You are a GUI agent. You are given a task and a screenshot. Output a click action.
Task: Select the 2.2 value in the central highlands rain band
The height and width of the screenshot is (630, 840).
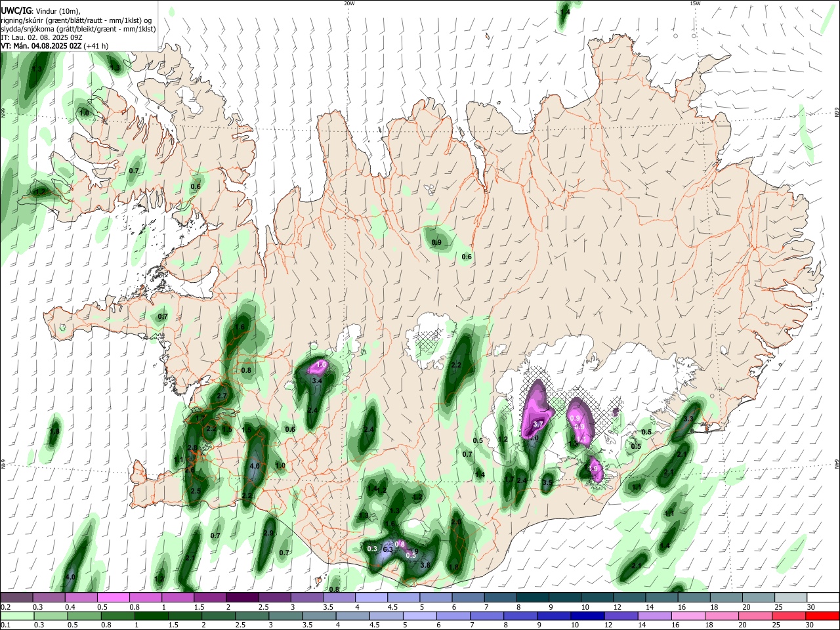point(457,366)
